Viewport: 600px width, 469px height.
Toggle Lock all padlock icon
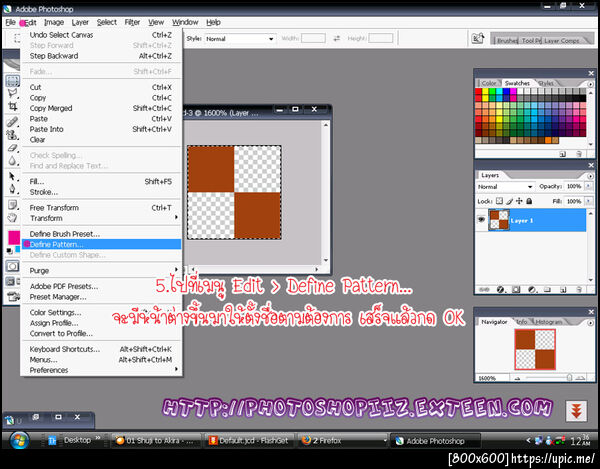tap(529, 201)
